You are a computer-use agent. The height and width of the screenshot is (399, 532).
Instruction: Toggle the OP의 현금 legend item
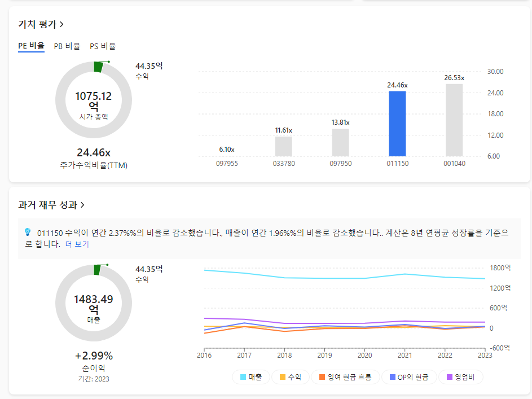pos(409,377)
